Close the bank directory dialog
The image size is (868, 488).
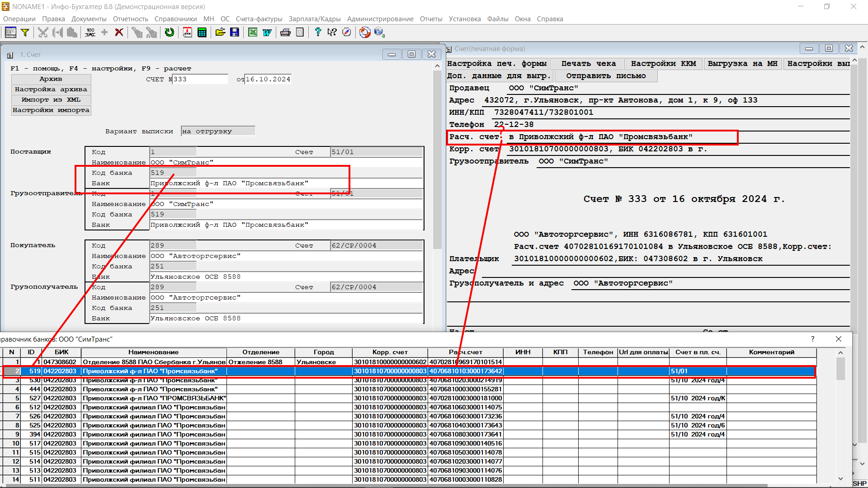coord(839,339)
